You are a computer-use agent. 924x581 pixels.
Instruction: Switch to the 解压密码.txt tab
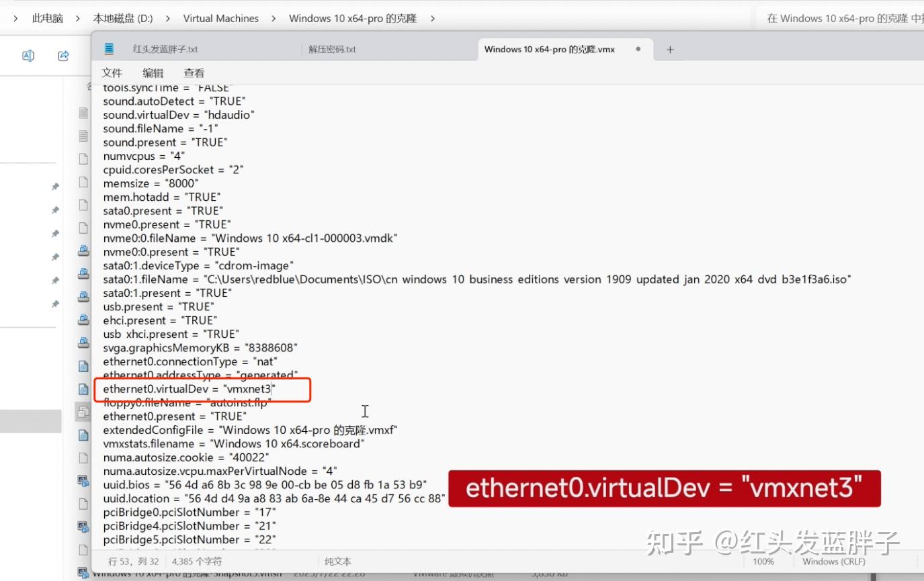coord(332,49)
